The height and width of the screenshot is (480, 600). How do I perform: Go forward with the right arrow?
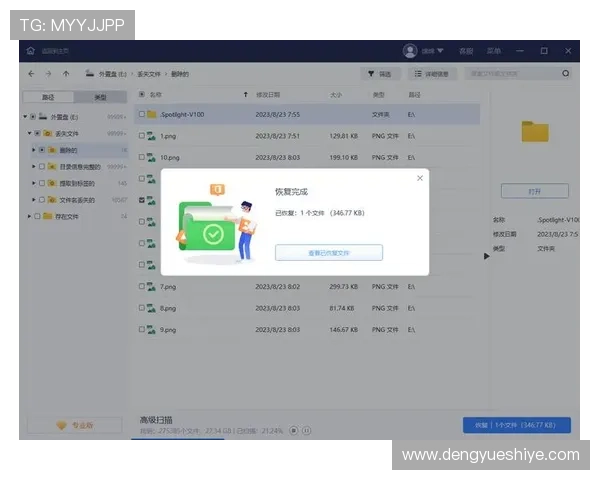[48, 74]
